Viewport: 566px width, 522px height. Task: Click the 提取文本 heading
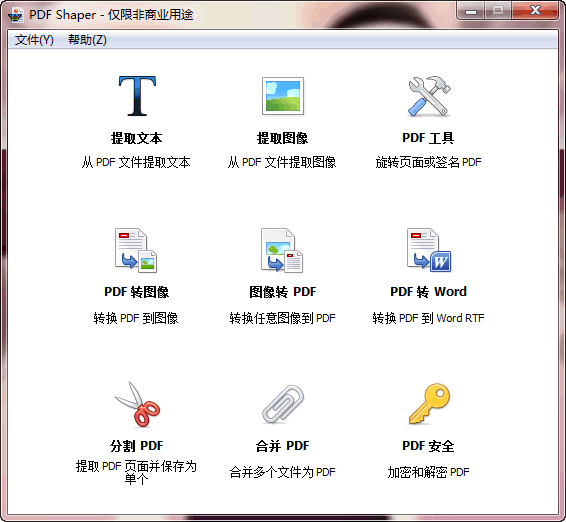136,138
